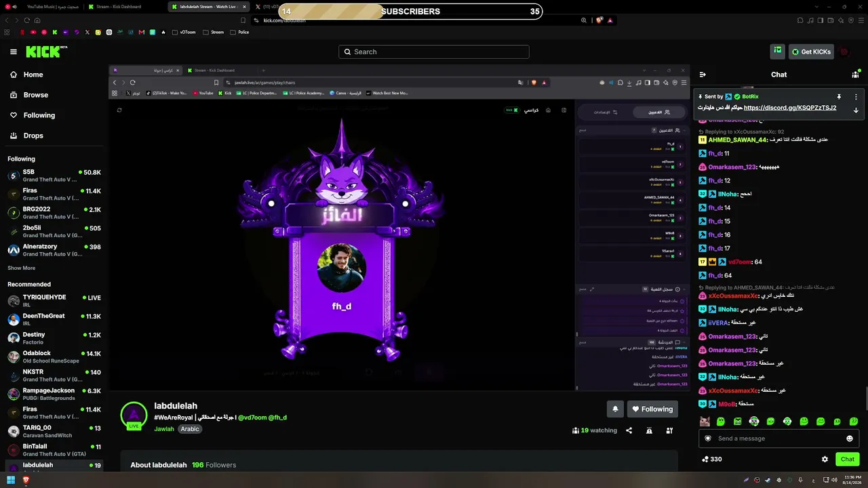Open Police bookmarks folder
868x488 pixels.
(239, 32)
